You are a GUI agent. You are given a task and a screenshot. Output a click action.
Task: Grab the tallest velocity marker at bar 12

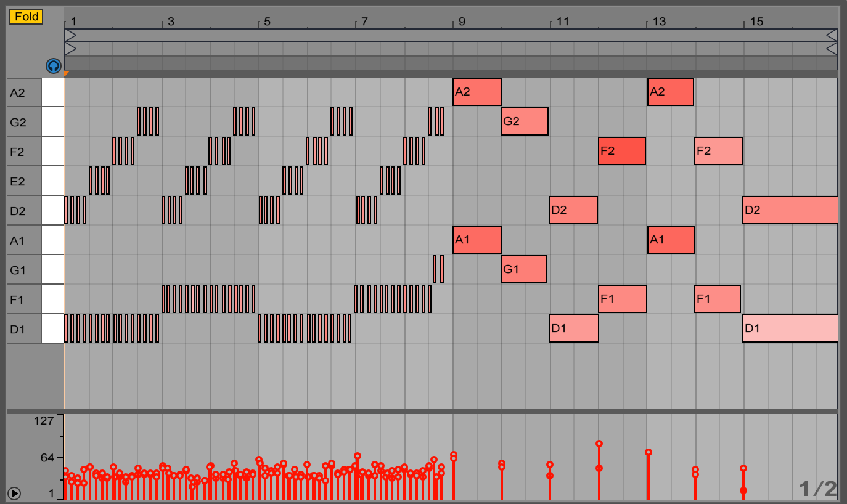pos(599,444)
